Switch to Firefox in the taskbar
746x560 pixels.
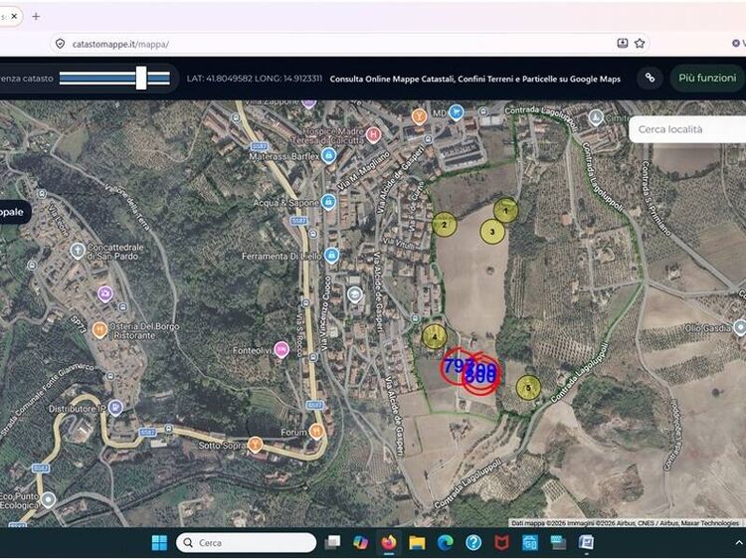pyautogui.click(x=389, y=543)
